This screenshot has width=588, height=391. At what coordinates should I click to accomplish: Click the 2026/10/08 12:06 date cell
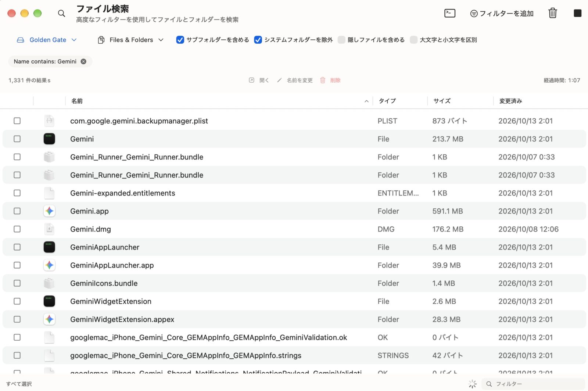528,229
